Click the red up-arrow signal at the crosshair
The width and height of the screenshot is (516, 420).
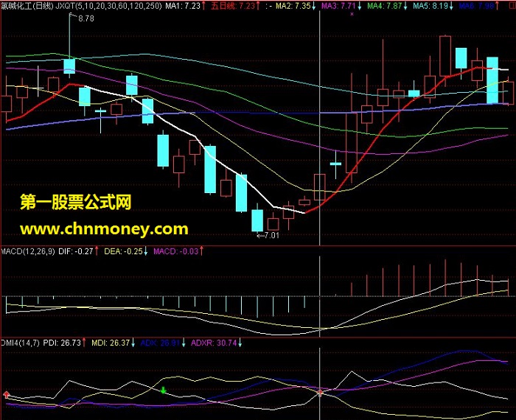click(x=320, y=392)
